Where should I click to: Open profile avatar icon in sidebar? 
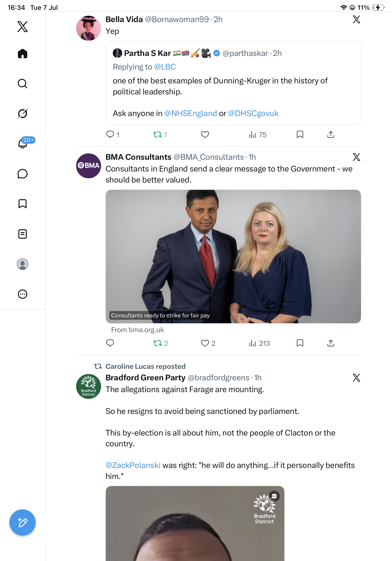click(x=23, y=264)
